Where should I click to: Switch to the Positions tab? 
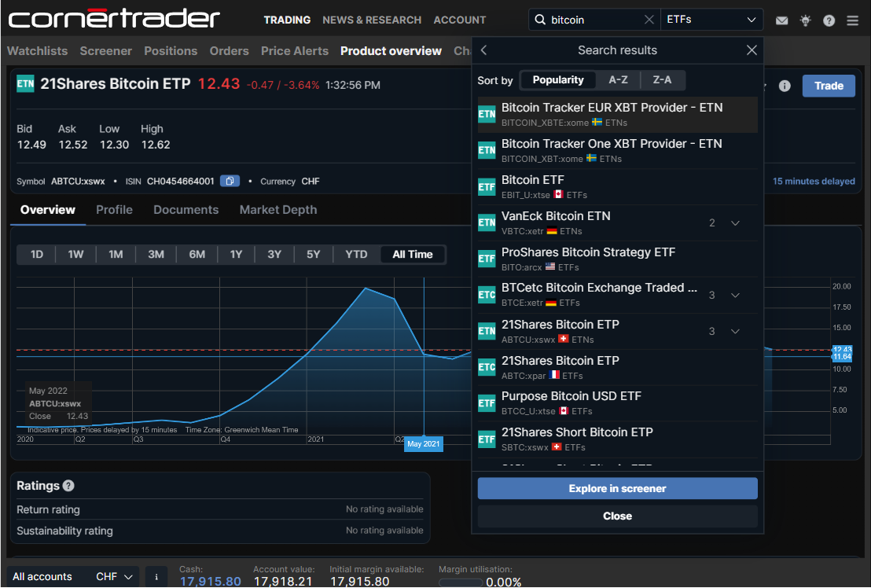pyautogui.click(x=171, y=51)
